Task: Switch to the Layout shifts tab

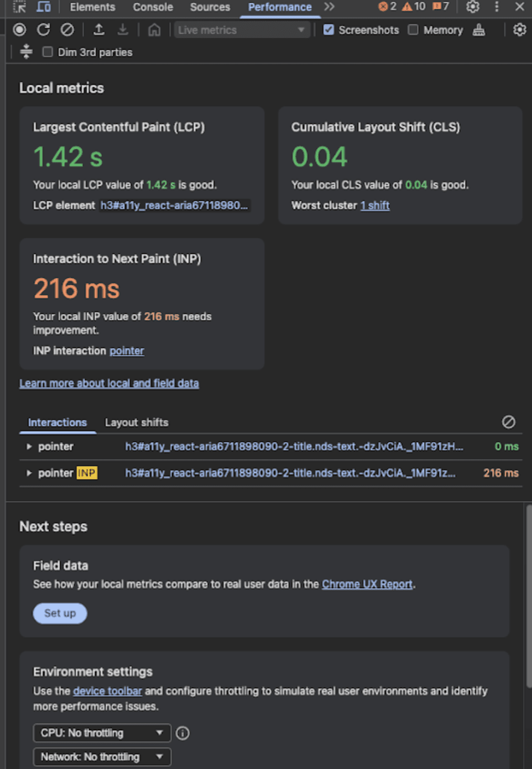Action: coord(137,422)
